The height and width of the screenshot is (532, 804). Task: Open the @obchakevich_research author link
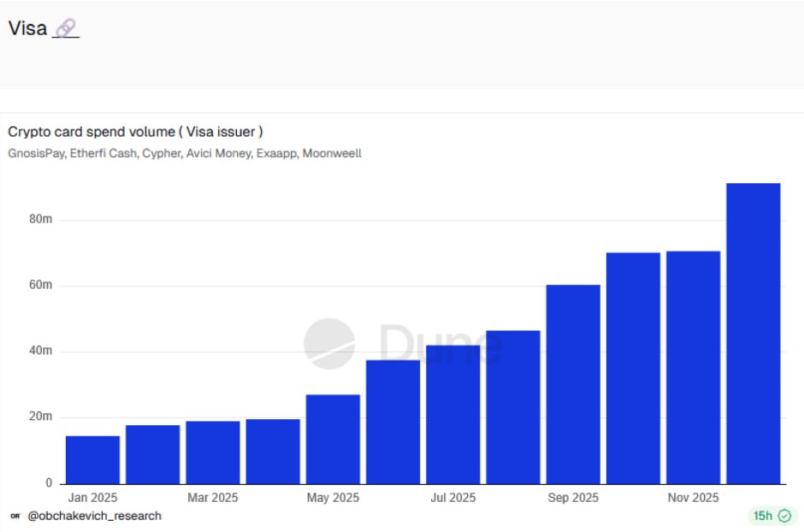94,516
